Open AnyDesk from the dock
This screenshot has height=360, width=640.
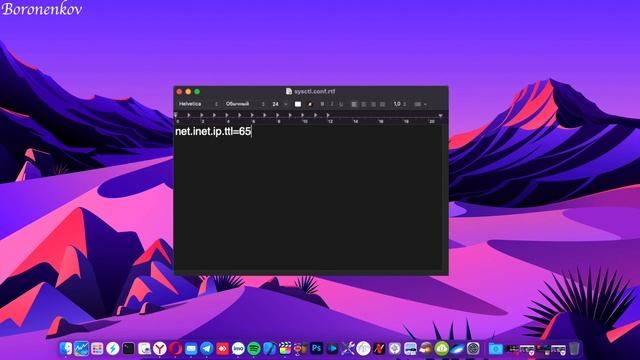click(x=222, y=349)
